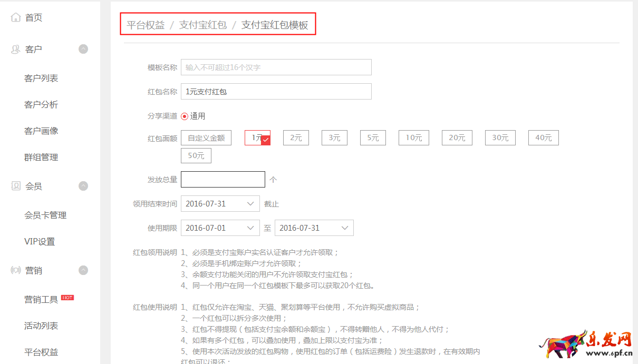Select the 50元 red packet denomination
The height and width of the screenshot is (364, 638).
196,155
